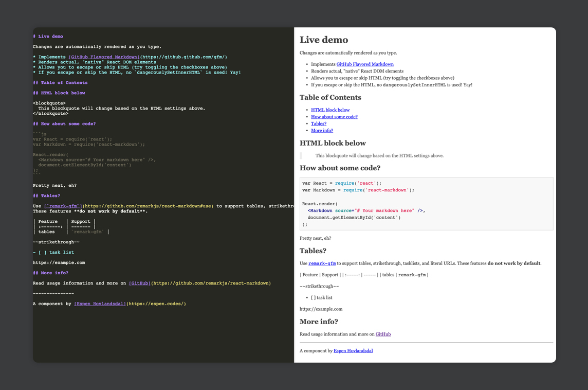Jump to 'How about some code?' contents link

pyautogui.click(x=334, y=117)
